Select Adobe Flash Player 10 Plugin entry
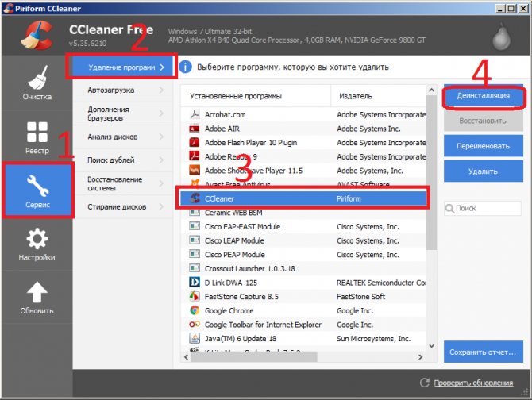The height and width of the screenshot is (400, 532). click(250, 143)
